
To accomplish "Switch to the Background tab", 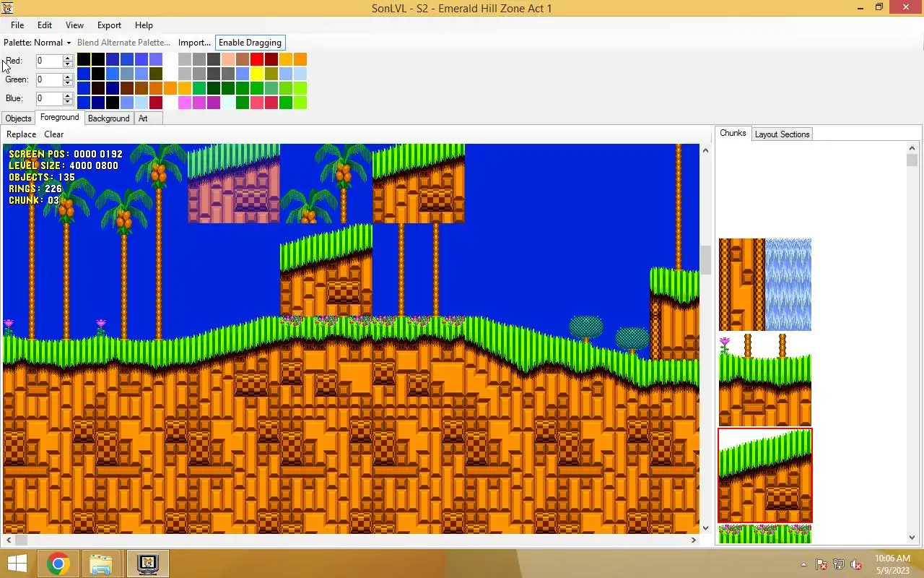I will 108,118.
